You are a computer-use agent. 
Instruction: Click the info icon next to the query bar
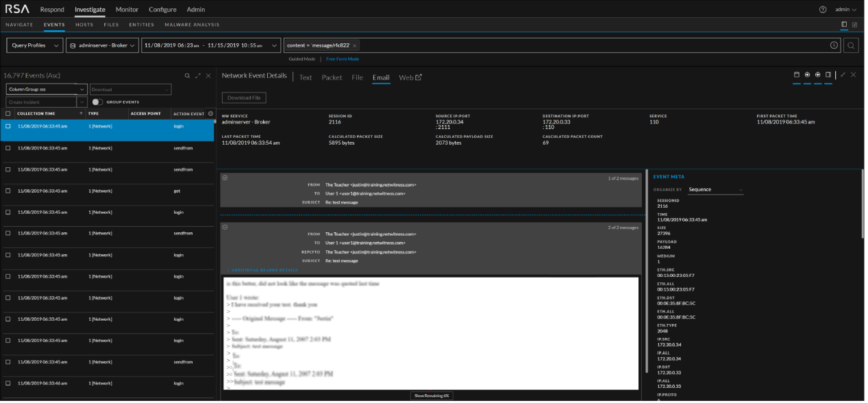pos(834,45)
